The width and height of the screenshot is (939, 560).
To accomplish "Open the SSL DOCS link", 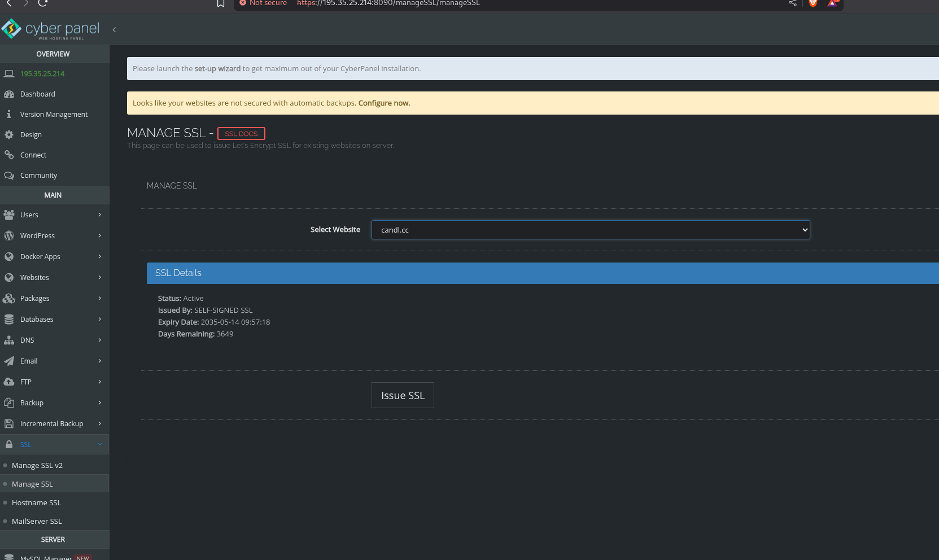I will point(241,134).
